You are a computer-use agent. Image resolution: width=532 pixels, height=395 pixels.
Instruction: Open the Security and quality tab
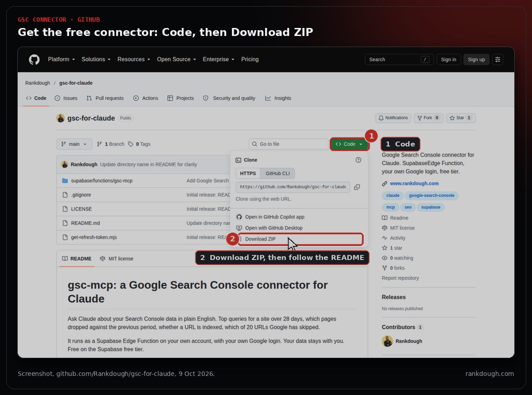(x=229, y=98)
